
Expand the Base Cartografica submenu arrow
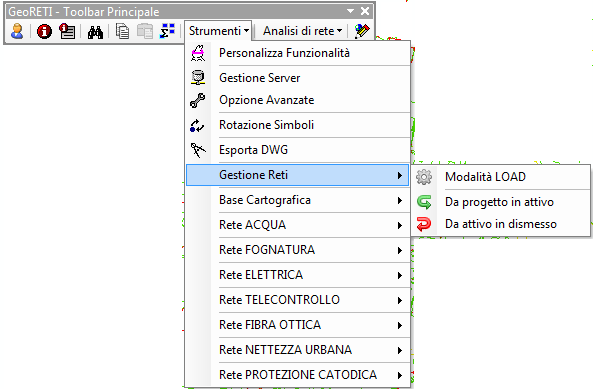400,200
